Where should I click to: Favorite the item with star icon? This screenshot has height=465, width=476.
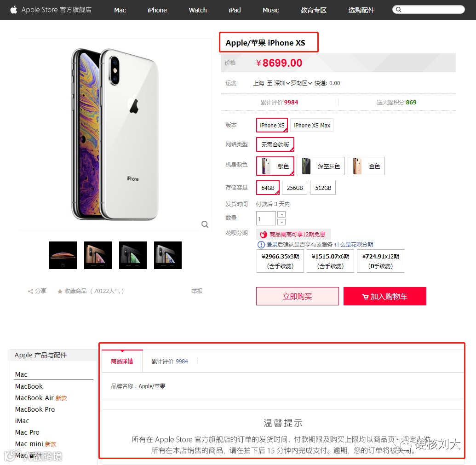tap(60, 292)
